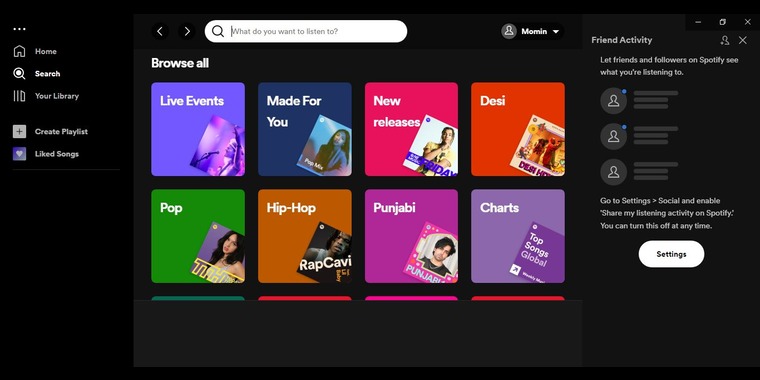
Task: Focus the What do you want to listen to field
Action: pos(306,32)
